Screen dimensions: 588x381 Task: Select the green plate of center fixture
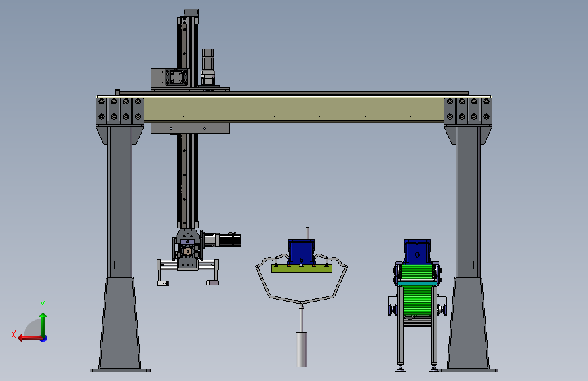(302, 268)
